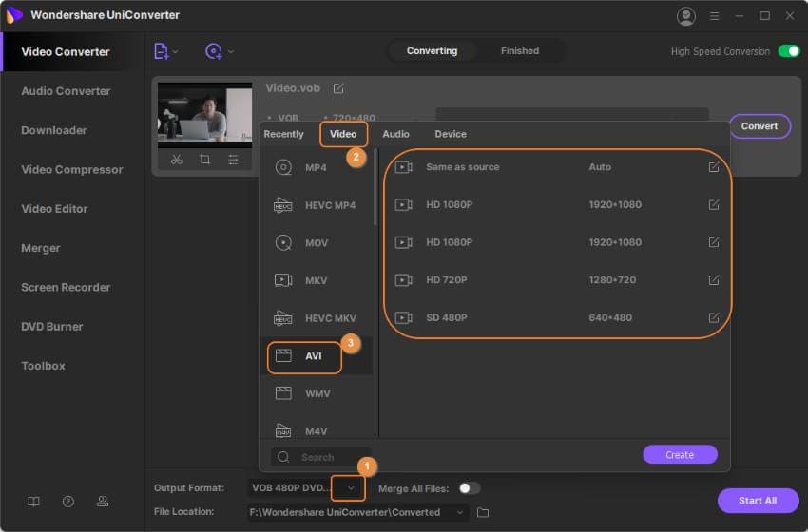Open the File Location path dropdown

[460, 512]
